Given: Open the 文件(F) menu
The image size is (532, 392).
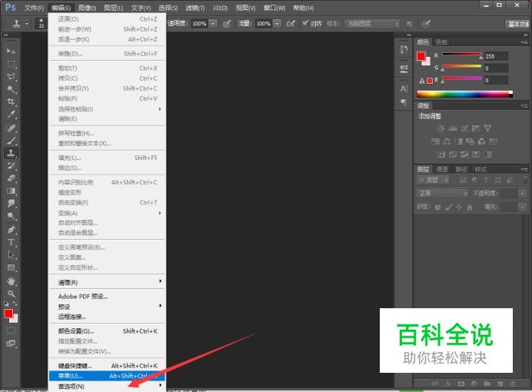Looking at the screenshot, I should [34, 8].
